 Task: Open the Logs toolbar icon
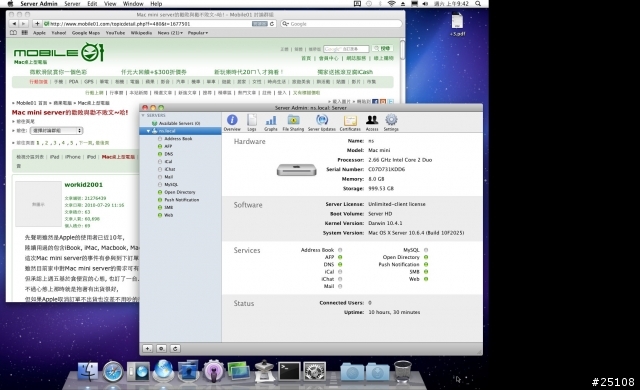[x=252, y=122]
